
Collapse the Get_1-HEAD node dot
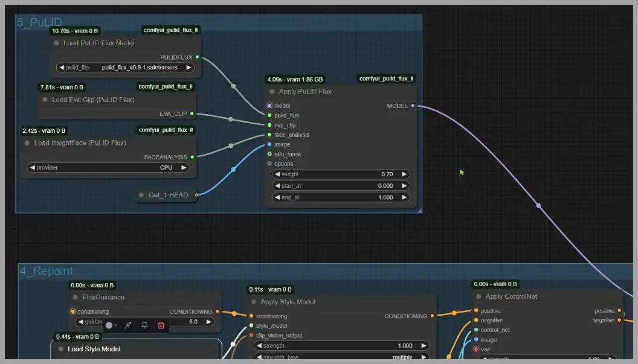(141, 195)
